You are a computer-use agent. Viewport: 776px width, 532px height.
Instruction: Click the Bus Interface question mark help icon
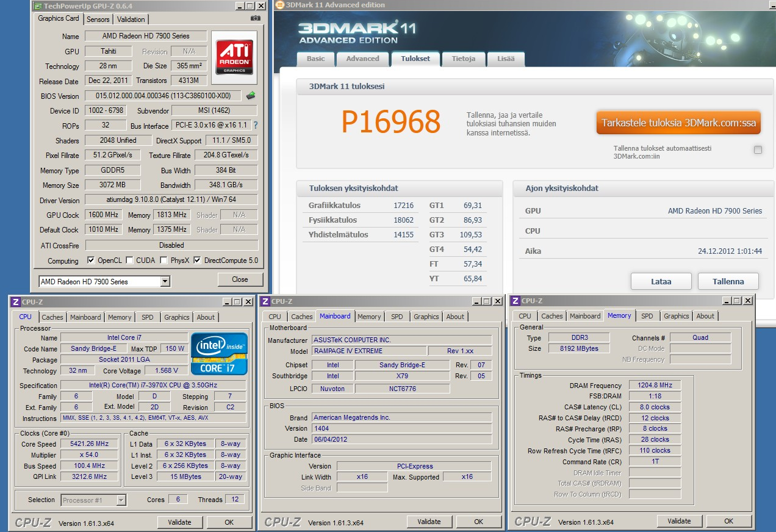pyautogui.click(x=256, y=125)
